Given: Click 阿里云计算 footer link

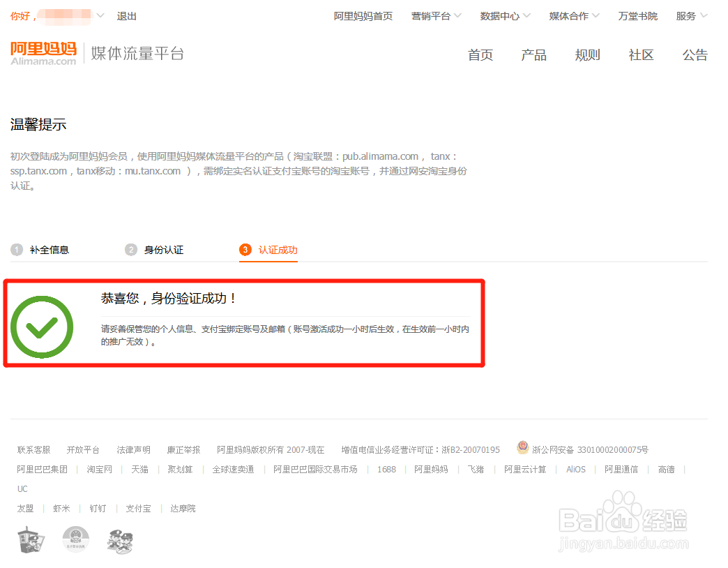Looking at the screenshot, I should 525,469.
